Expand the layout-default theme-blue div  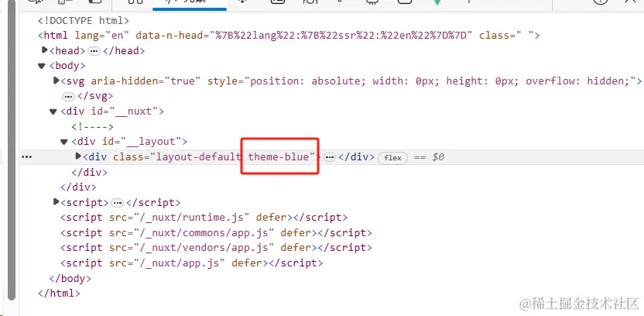pos(78,156)
